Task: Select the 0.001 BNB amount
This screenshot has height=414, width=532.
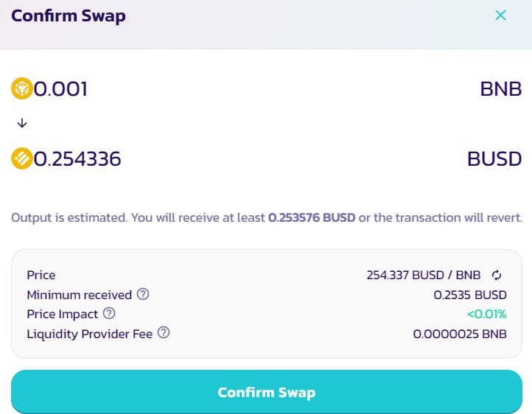Action: (60, 89)
